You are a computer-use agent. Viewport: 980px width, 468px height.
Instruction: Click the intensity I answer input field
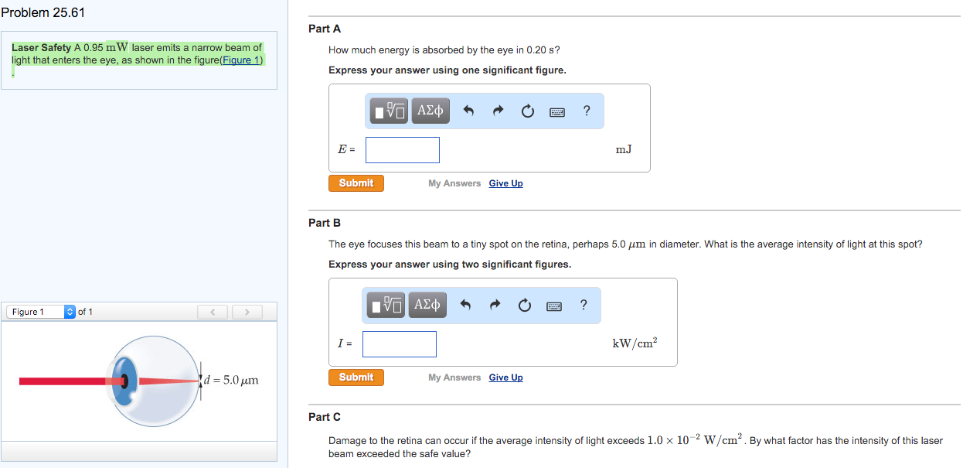point(399,344)
